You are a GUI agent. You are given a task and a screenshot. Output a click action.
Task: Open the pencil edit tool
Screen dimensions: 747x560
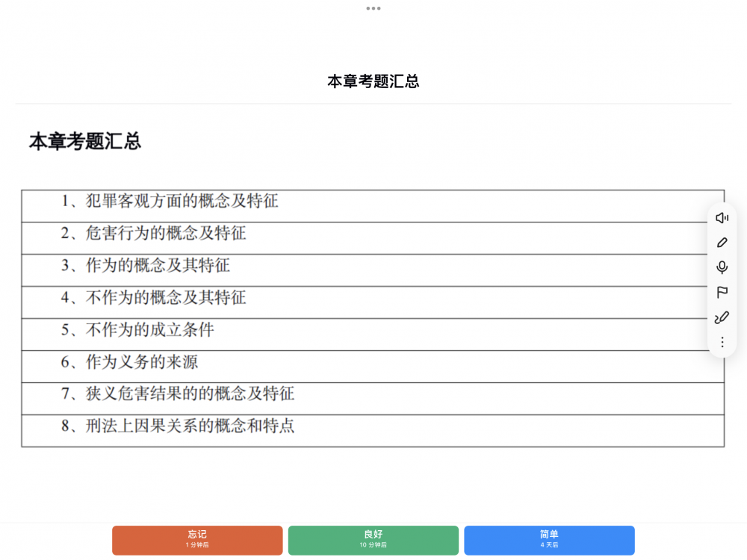(x=722, y=243)
